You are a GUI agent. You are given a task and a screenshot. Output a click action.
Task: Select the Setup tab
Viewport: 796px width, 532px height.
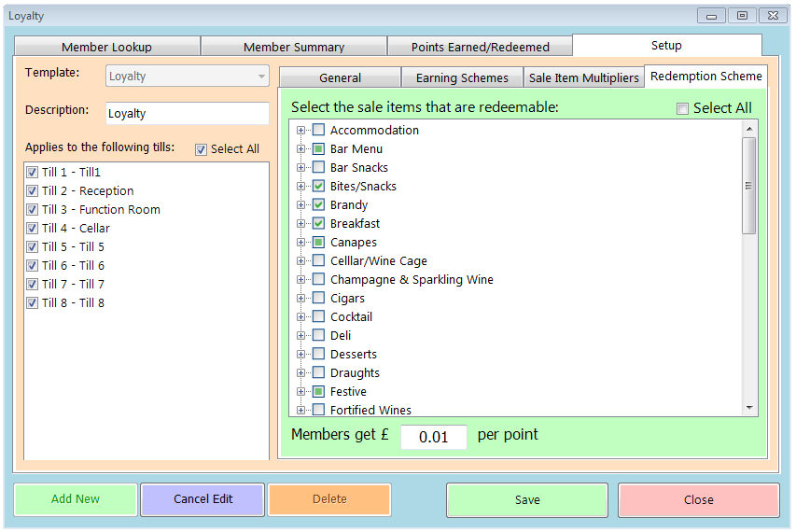click(666, 45)
